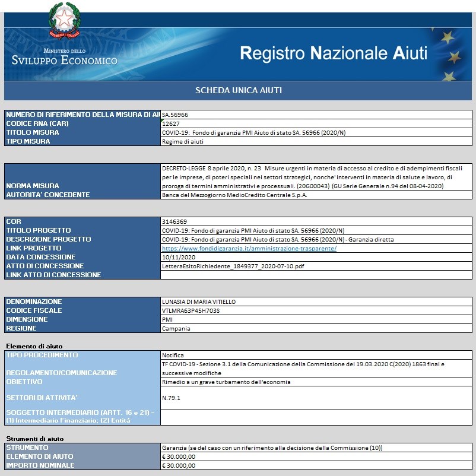Click the 'NUMERO DI RIFERIMENTO DELLA MISURA' label

pos(83,115)
